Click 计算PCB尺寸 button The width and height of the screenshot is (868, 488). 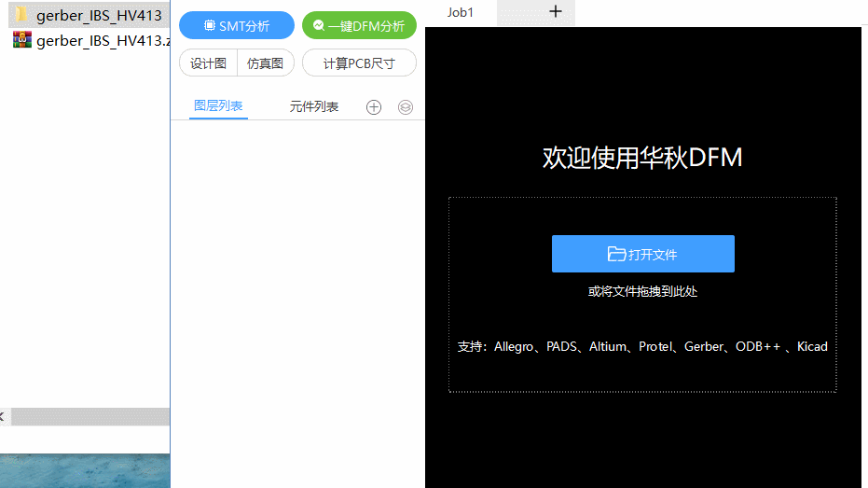pyautogui.click(x=359, y=63)
